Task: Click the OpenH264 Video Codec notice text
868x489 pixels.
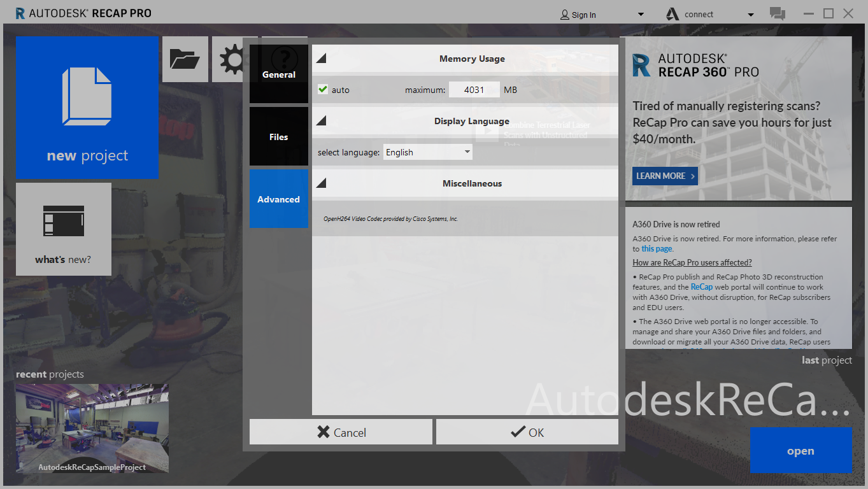Action: point(390,219)
